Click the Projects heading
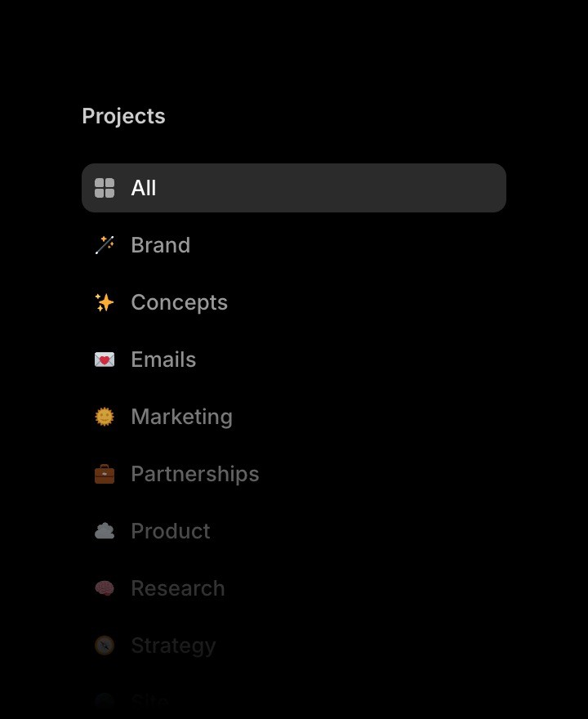 coord(122,115)
